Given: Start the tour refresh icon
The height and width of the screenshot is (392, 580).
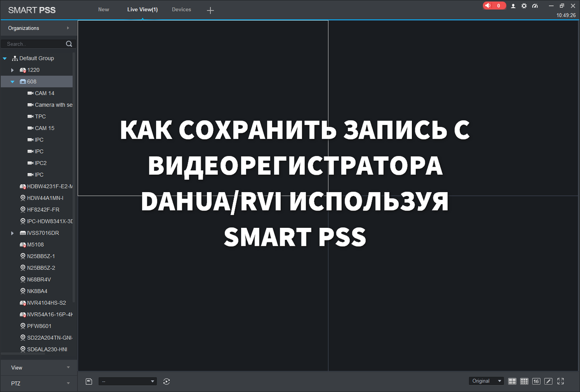Looking at the screenshot, I should [x=166, y=381].
